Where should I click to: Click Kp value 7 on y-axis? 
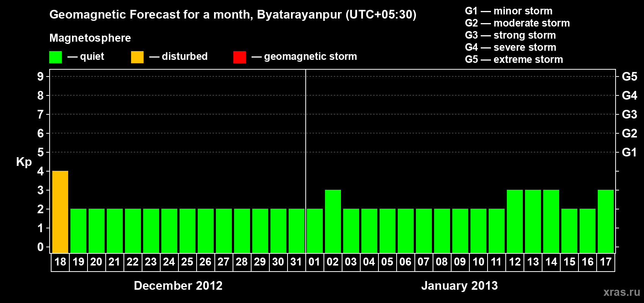[41, 114]
